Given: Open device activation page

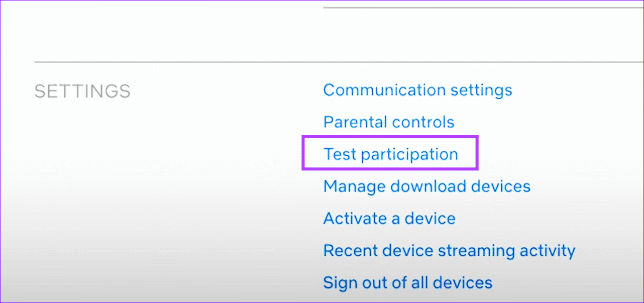Looking at the screenshot, I should [389, 218].
